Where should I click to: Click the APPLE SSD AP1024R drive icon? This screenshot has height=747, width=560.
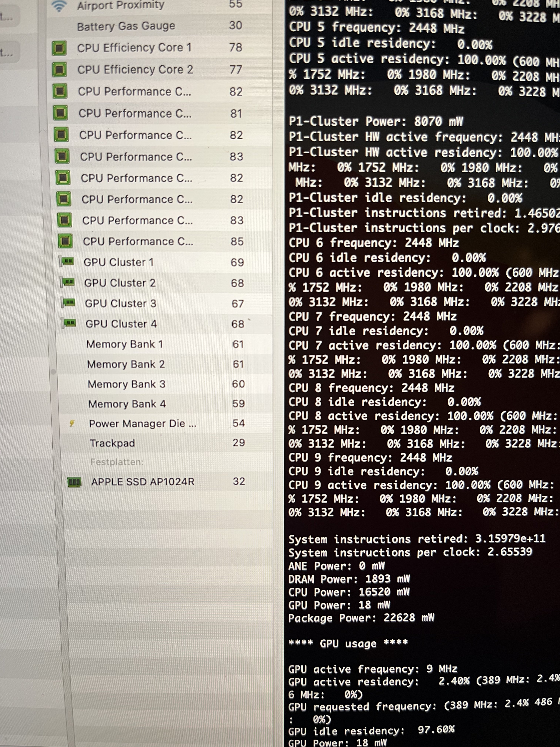coord(74,482)
